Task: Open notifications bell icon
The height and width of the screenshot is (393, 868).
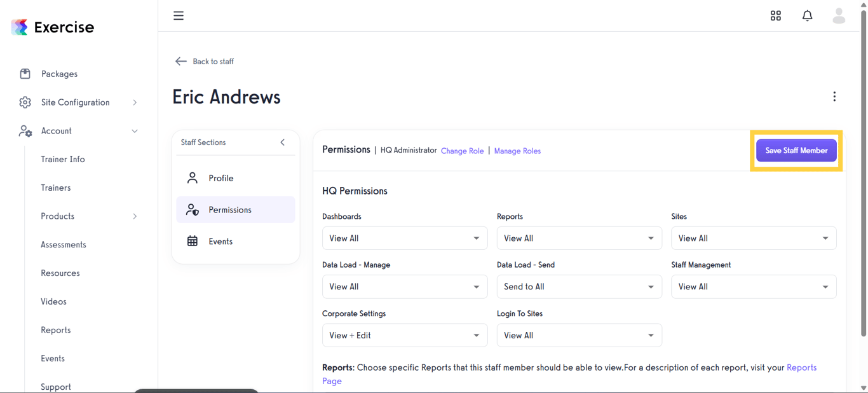Action: coord(807,16)
